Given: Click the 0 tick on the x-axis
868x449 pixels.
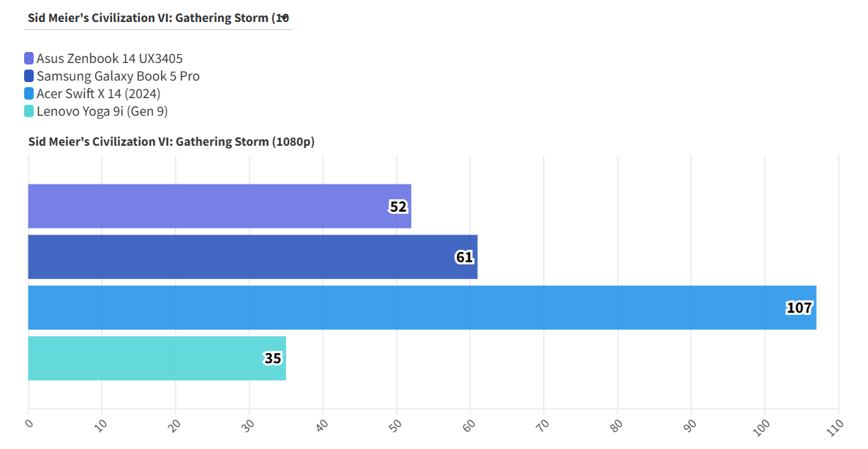Looking at the screenshot, I should coord(29,423).
